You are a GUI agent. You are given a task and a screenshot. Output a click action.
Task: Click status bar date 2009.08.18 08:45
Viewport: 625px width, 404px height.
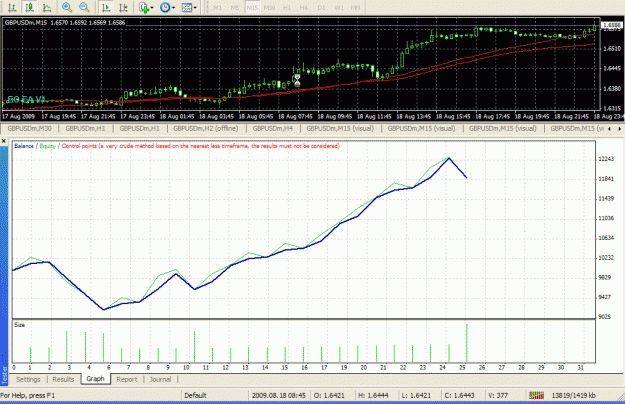click(279, 395)
